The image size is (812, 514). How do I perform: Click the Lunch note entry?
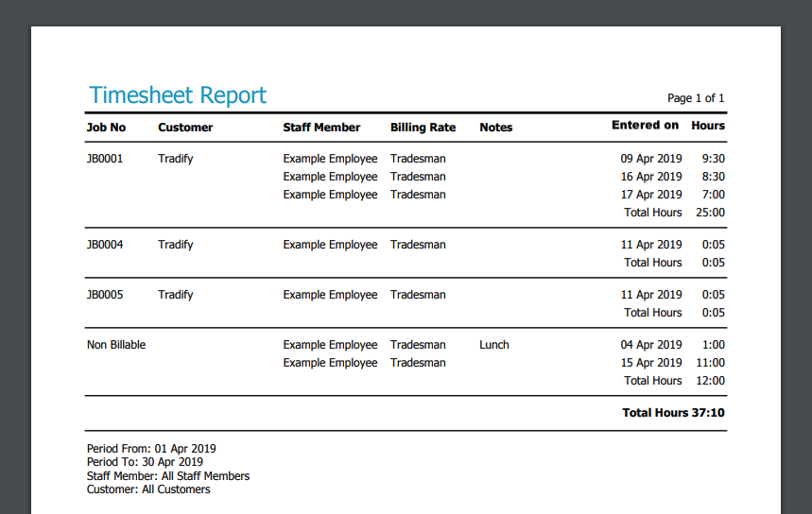point(493,345)
